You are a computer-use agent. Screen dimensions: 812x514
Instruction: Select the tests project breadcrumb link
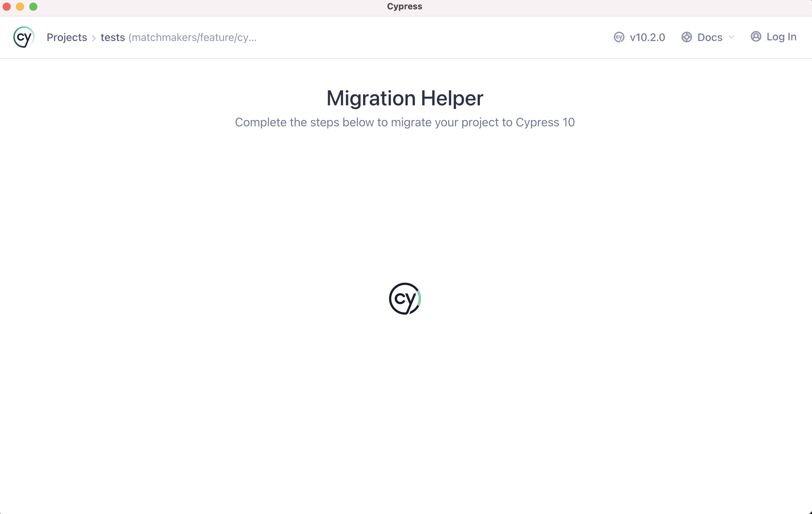(112, 37)
